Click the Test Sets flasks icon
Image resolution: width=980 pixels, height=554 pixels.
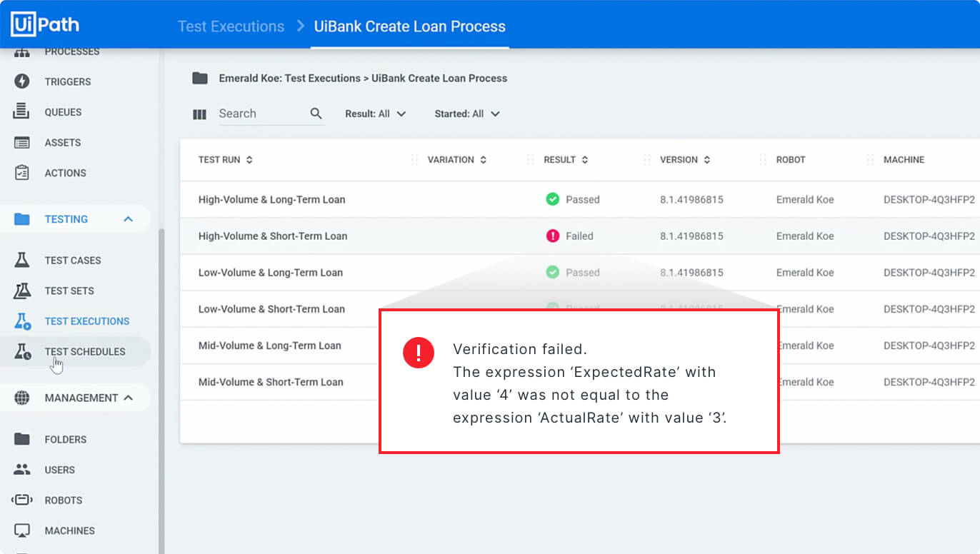[22, 291]
